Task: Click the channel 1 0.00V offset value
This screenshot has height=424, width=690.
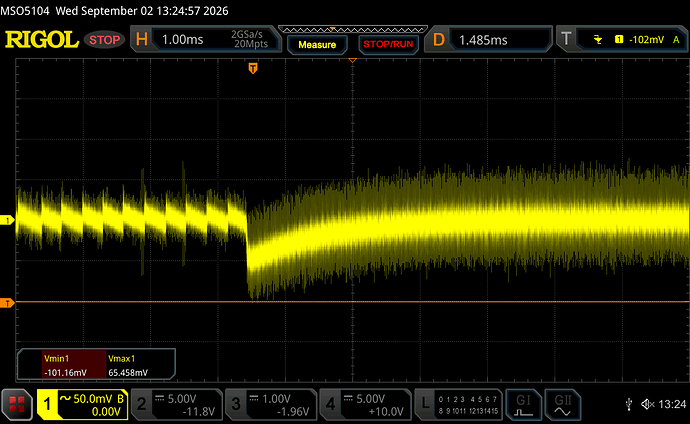Action: click(x=106, y=412)
